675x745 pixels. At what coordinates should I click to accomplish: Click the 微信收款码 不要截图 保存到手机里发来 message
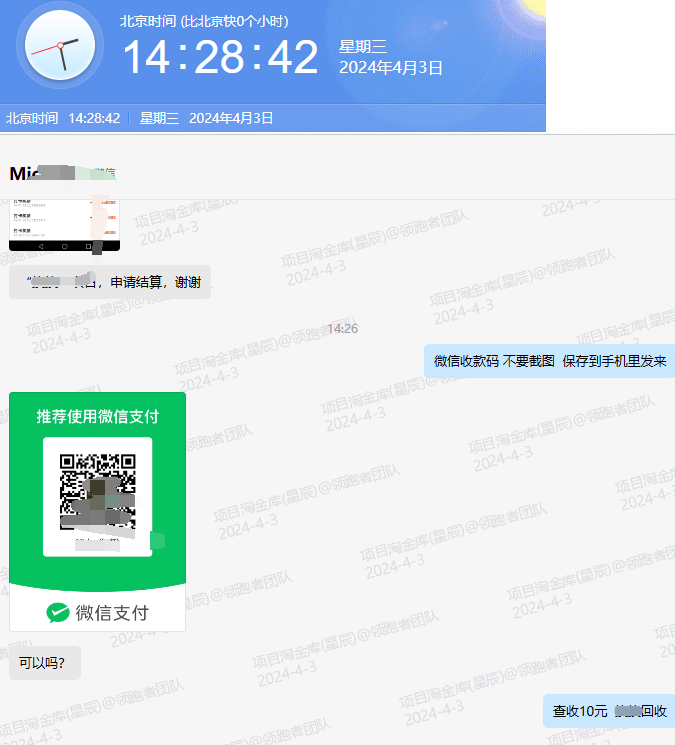[550, 361]
